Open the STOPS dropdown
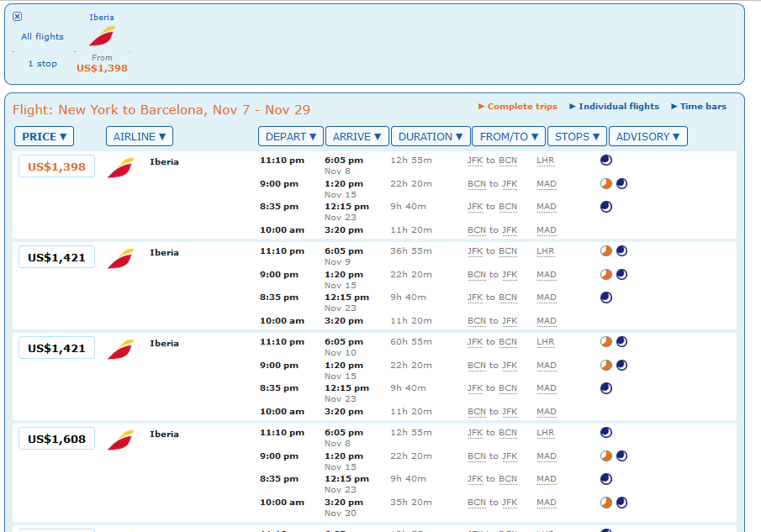The height and width of the screenshot is (532, 761). pyautogui.click(x=577, y=136)
